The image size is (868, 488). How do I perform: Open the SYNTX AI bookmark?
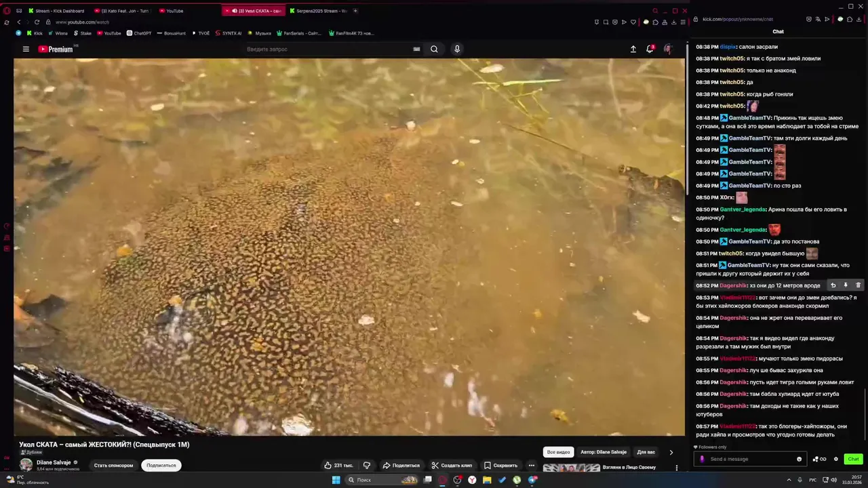click(x=228, y=33)
